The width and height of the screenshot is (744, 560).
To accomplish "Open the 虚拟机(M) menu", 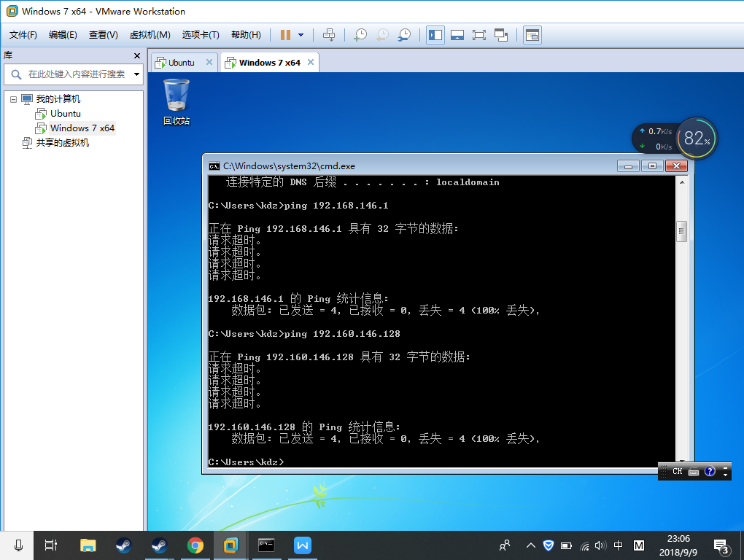I will click(150, 35).
